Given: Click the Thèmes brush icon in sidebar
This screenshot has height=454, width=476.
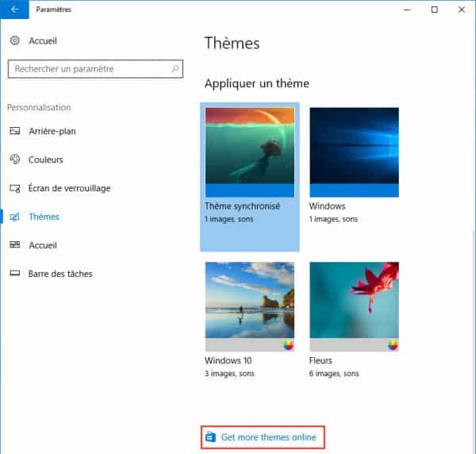Looking at the screenshot, I should tap(14, 217).
